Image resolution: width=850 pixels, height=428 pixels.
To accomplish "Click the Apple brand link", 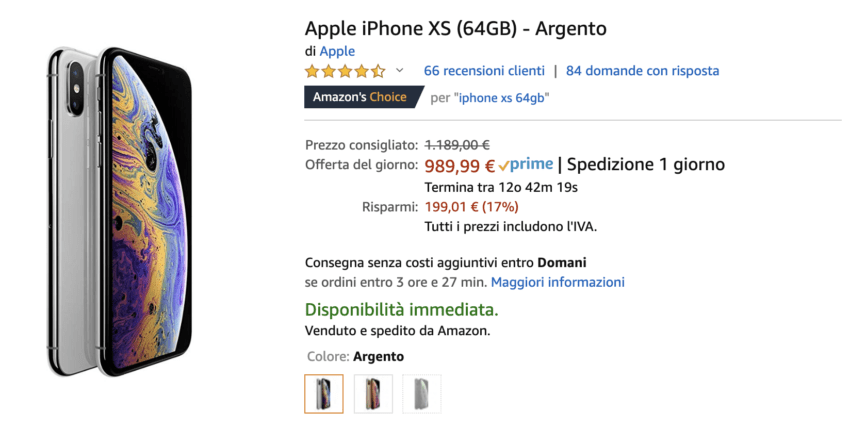I will point(338,51).
